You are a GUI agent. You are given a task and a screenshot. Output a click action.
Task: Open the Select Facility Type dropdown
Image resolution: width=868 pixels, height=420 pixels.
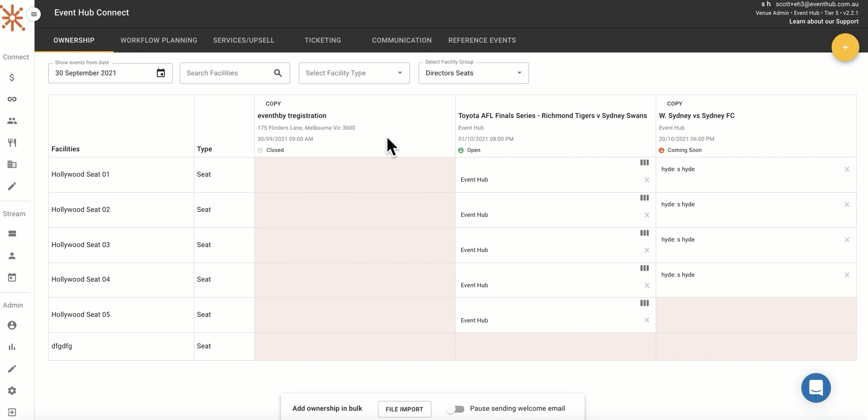point(354,73)
